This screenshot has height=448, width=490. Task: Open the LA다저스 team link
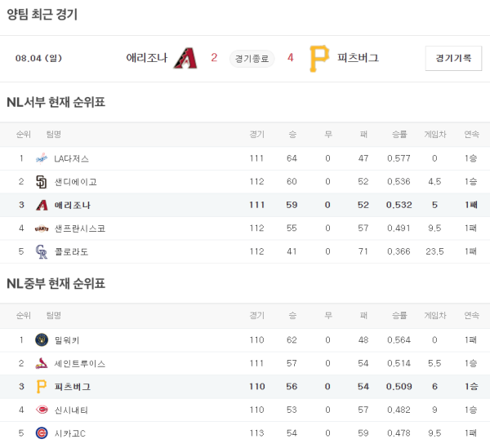71,158
